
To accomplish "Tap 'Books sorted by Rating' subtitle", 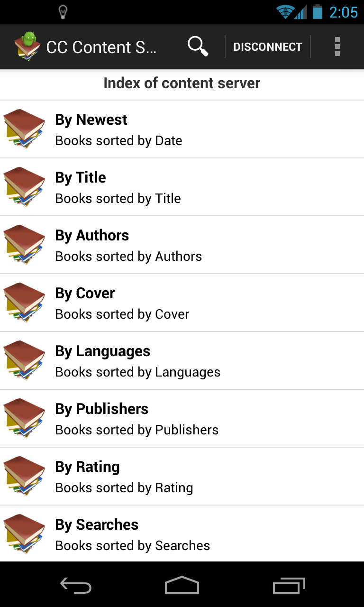I will coord(124,488).
